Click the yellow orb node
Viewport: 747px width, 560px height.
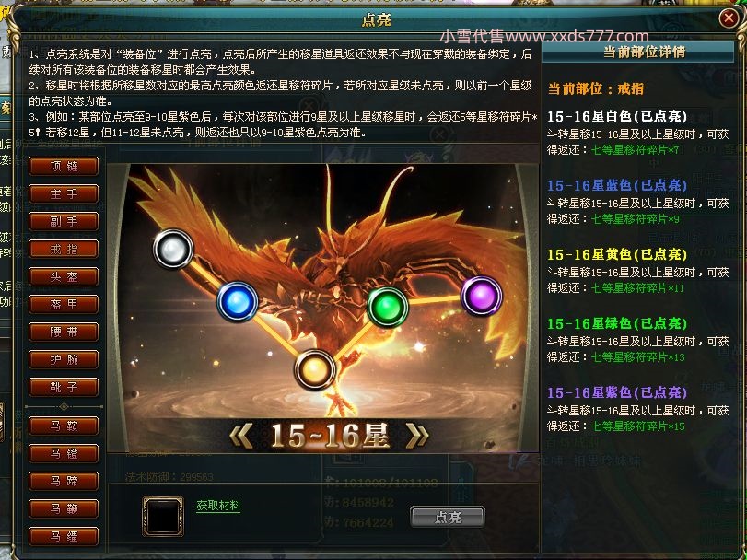(314, 370)
